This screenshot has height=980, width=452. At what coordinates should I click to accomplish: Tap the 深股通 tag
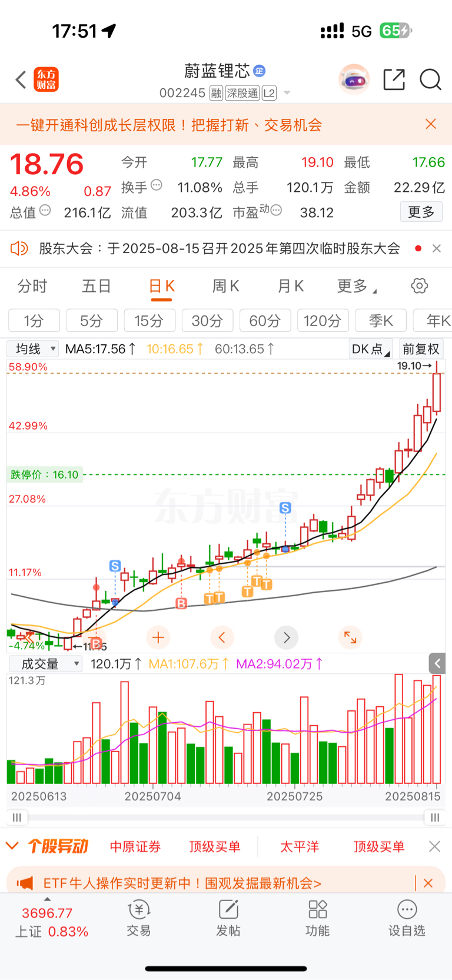point(242,93)
